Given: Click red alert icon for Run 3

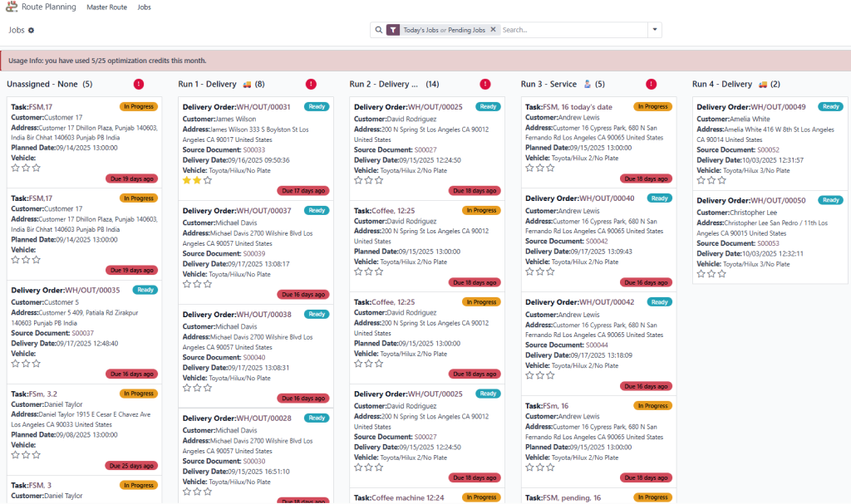Looking at the screenshot, I should click(x=651, y=84).
